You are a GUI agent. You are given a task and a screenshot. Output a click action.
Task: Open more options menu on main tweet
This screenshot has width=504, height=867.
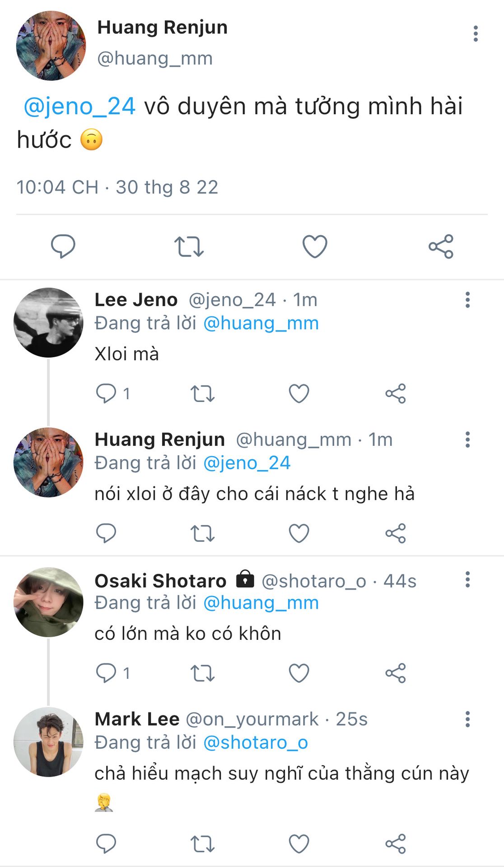point(475,34)
